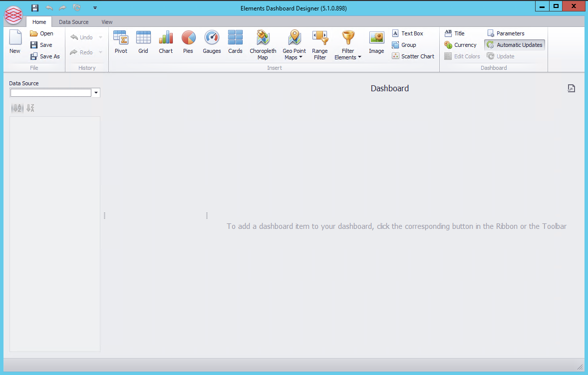Open the Data Source ribbon tab

73,22
